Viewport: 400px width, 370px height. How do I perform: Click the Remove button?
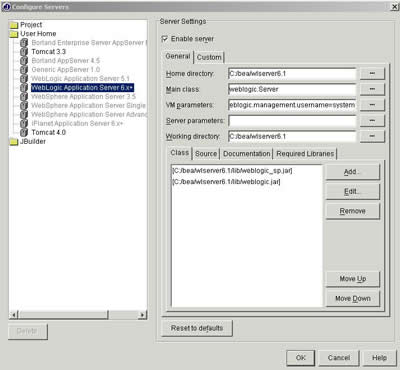click(352, 211)
